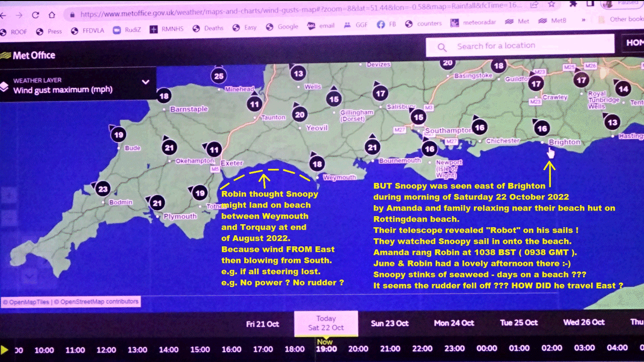Image resolution: width=644 pixels, height=362 pixels.
Task: Jump to 22:00 on the timeline
Action: [x=422, y=348]
